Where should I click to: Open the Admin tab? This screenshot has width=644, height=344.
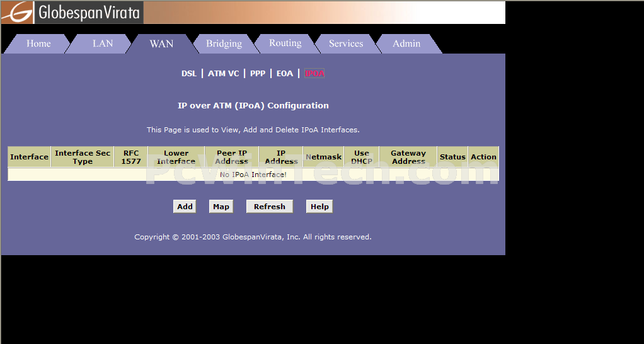[406, 43]
